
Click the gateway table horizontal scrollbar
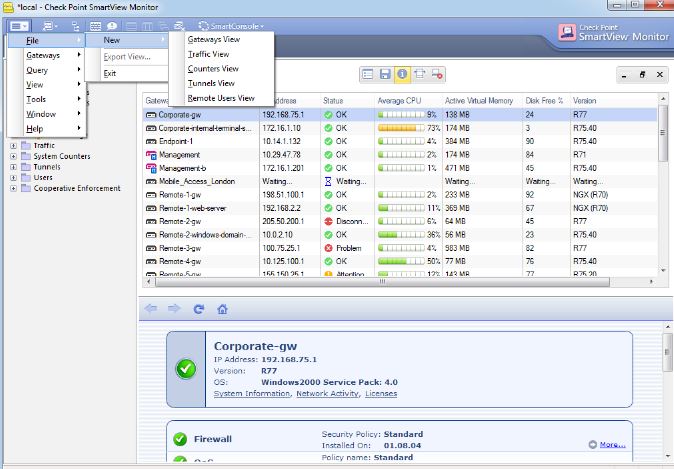point(383,282)
